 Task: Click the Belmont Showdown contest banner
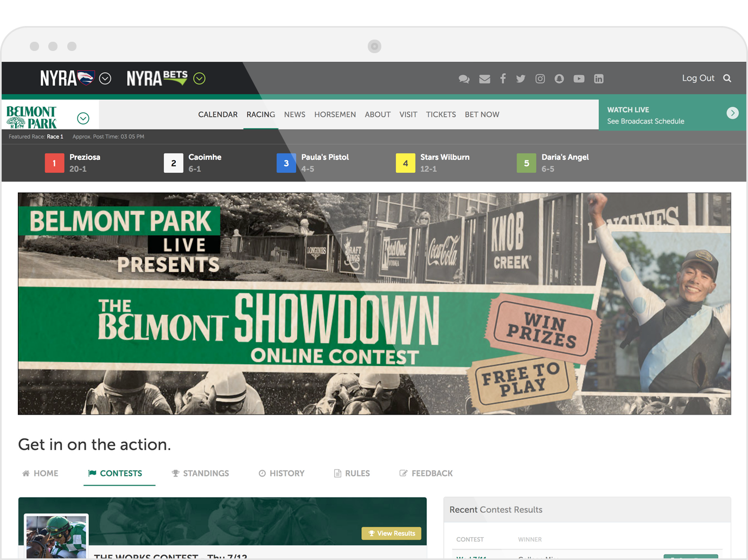tap(374, 304)
